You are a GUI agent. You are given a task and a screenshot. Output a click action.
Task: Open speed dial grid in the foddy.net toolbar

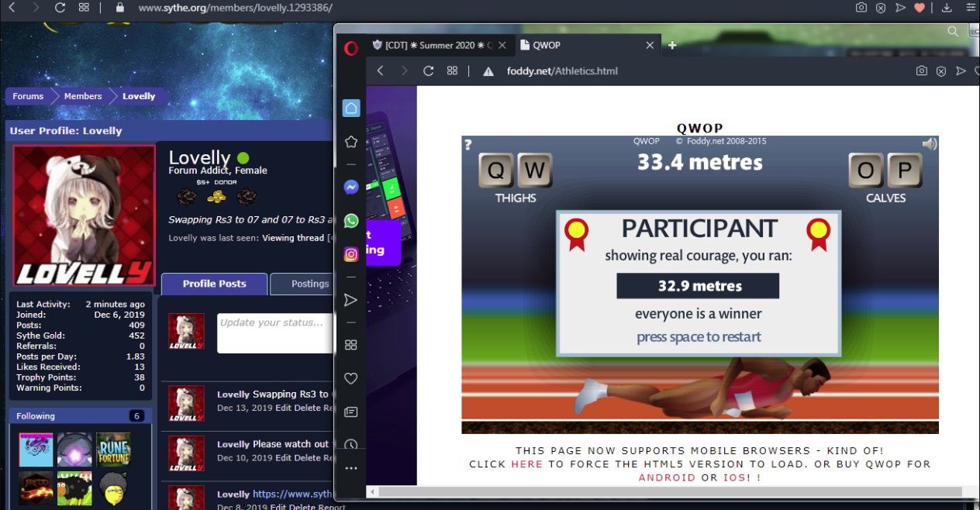452,71
